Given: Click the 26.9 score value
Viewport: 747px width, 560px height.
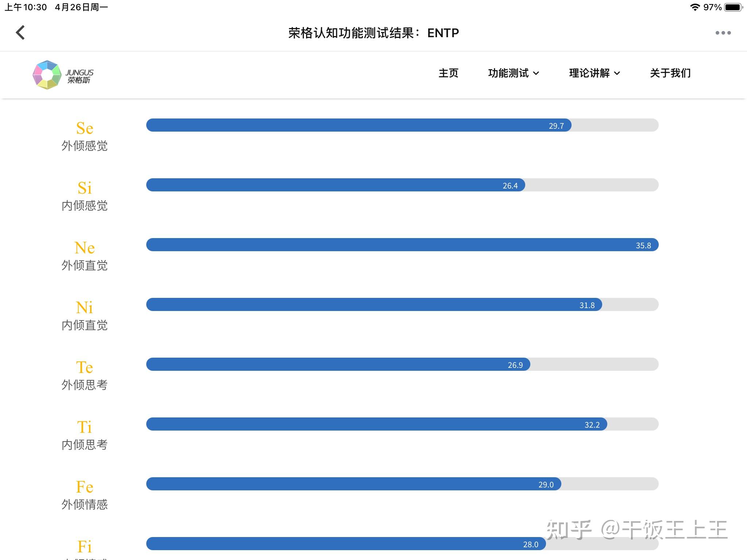Looking at the screenshot, I should point(515,365).
